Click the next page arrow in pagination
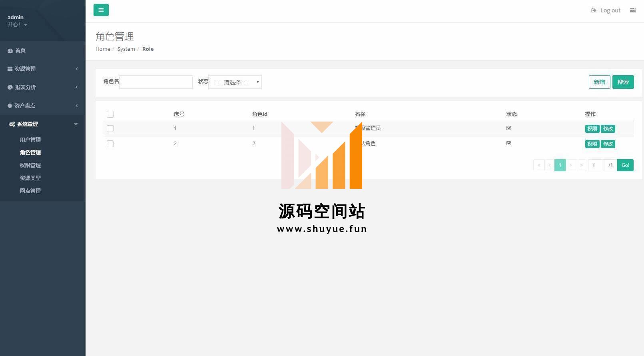Screen dimensions: 644x356 [570, 165]
